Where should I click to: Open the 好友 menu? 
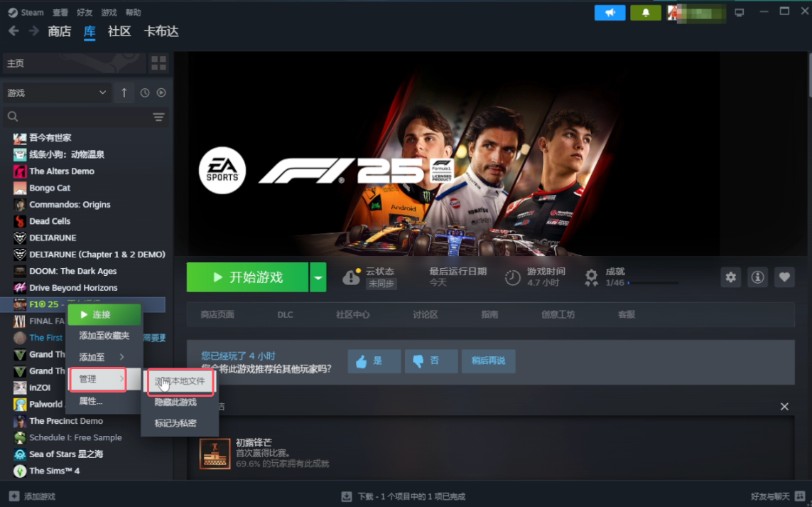pyautogui.click(x=85, y=12)
